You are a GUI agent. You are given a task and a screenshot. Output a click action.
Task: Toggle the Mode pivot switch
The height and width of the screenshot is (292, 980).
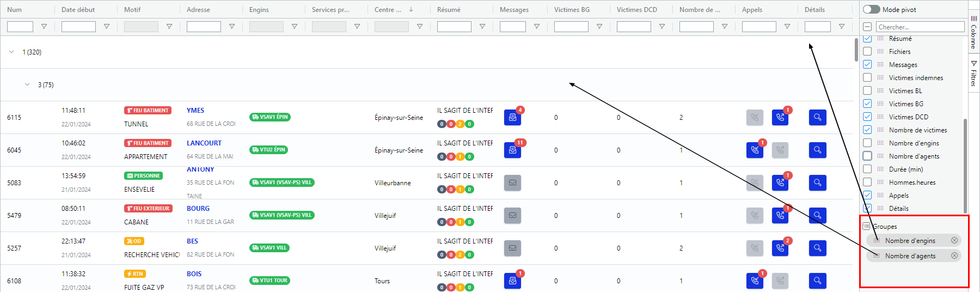point(871,9)
